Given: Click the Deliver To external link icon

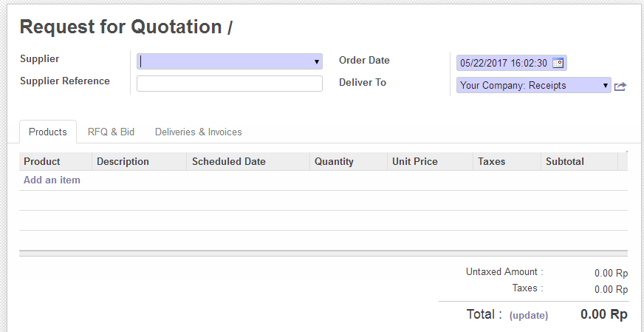Looking at the screenshot, I should [620, 87].
